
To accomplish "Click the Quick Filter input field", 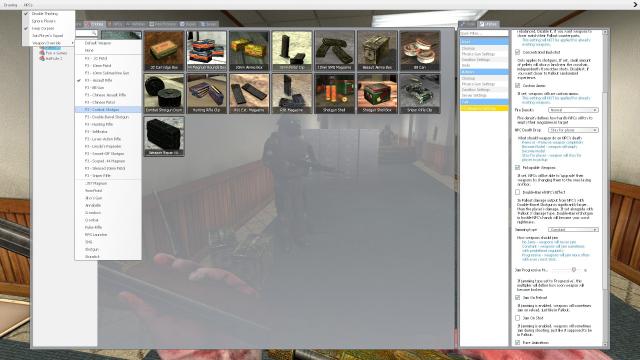I will tap(484, 33).
